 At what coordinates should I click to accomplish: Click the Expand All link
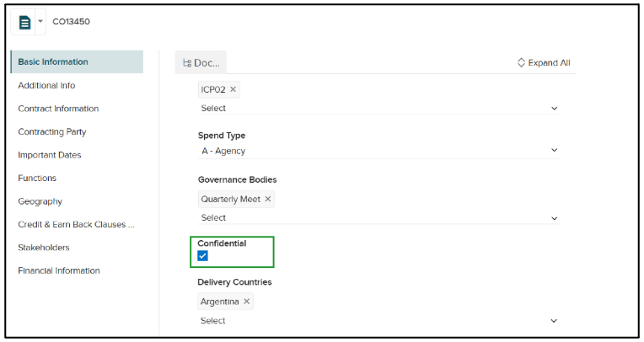(549, 62)
